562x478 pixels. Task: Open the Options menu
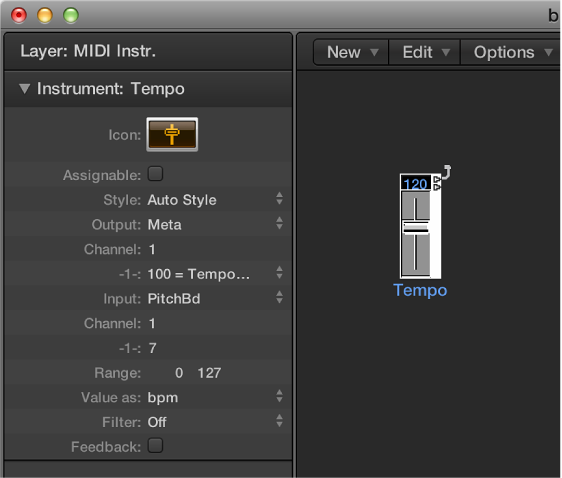pos(512,52)
